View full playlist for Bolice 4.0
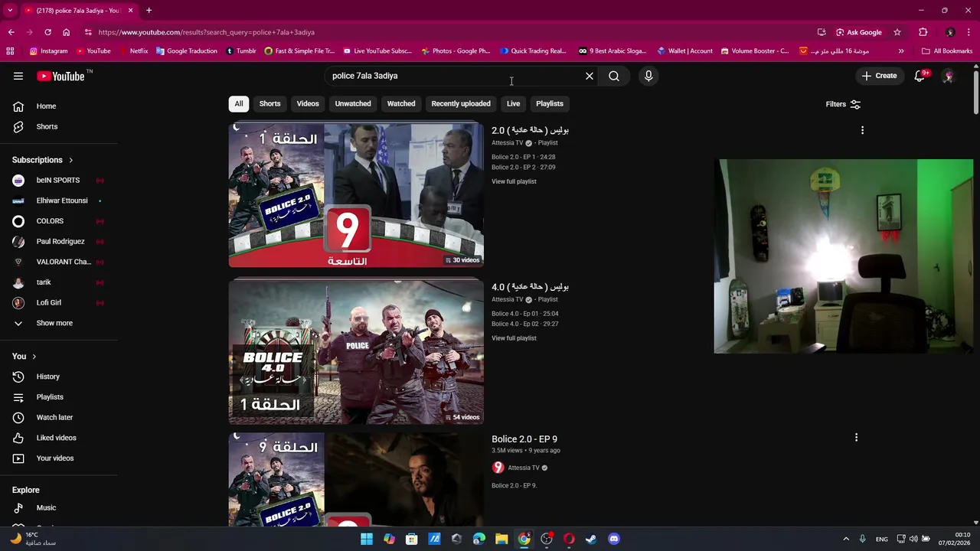 pyautogui.click(x=514, y=338)
